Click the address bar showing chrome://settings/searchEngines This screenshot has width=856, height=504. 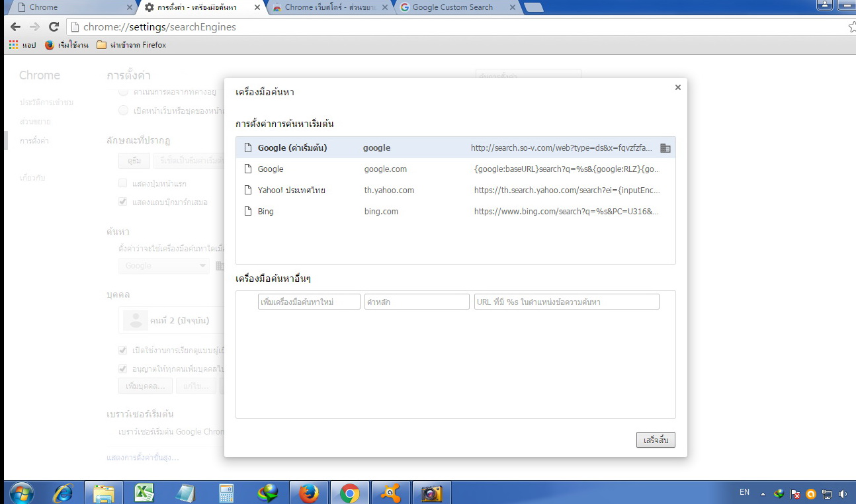456,27
